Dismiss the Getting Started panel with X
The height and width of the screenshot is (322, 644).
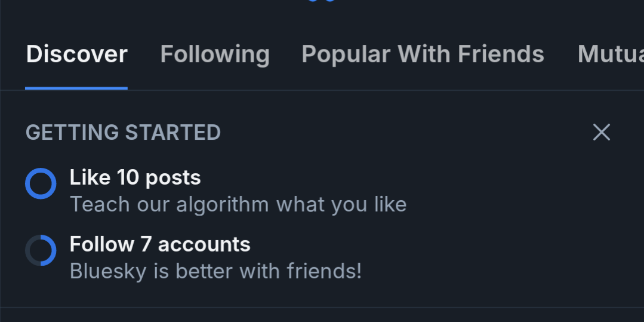coord(601,132)
